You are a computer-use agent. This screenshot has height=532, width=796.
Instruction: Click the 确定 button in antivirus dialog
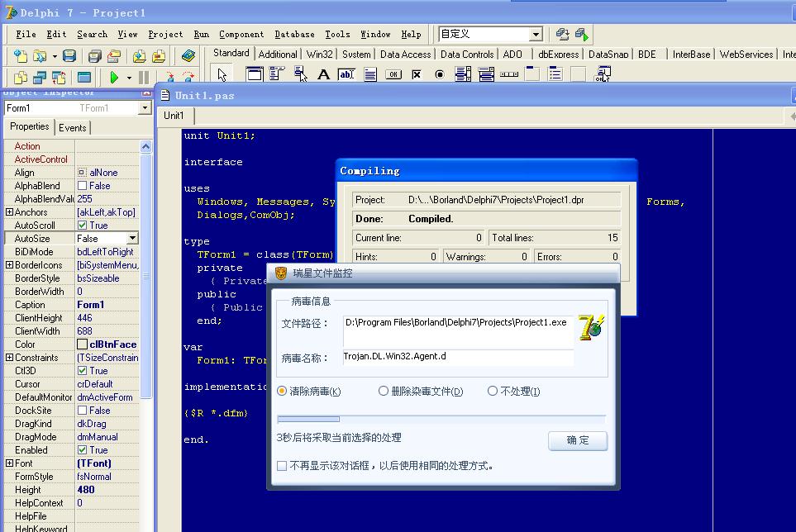(x=578, y=440)
